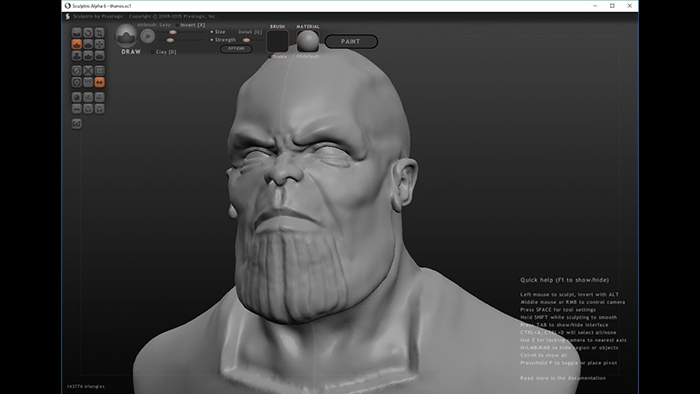Image resolution: width=700 pixels, height=394 pixels.
Task: Select the Grab tool
Action: 100,44
